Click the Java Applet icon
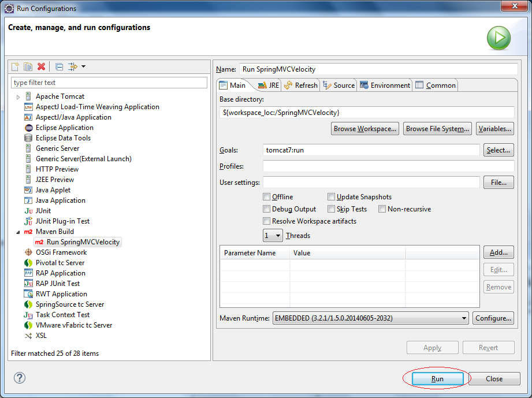This screenshot has width=532, height=398. 28,190
